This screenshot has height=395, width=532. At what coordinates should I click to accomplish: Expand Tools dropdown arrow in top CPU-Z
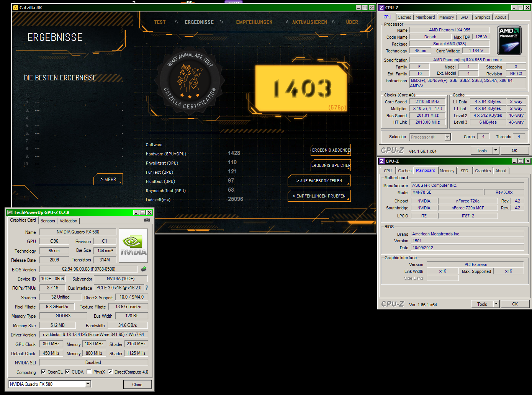pos(496,150)
